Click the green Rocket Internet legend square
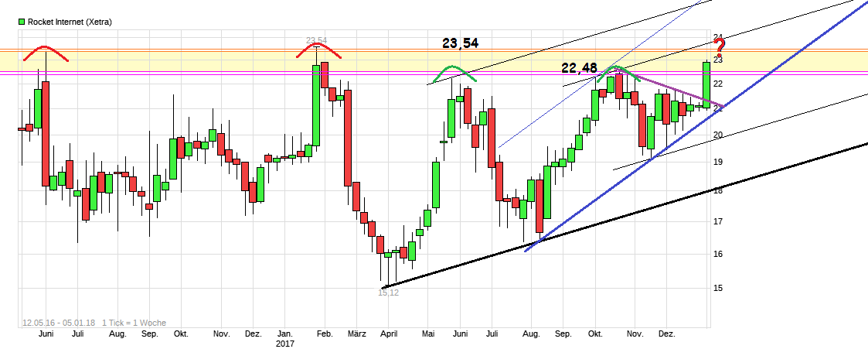868x349 pixels. 22,22
